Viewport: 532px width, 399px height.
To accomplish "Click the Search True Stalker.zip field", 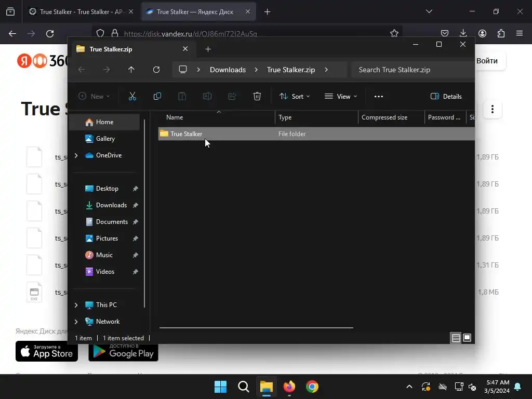I will (413, 70).
